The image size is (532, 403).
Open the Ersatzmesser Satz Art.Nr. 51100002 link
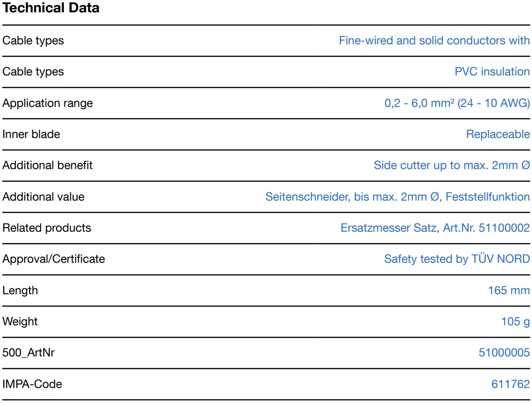[x=435, y=228]
